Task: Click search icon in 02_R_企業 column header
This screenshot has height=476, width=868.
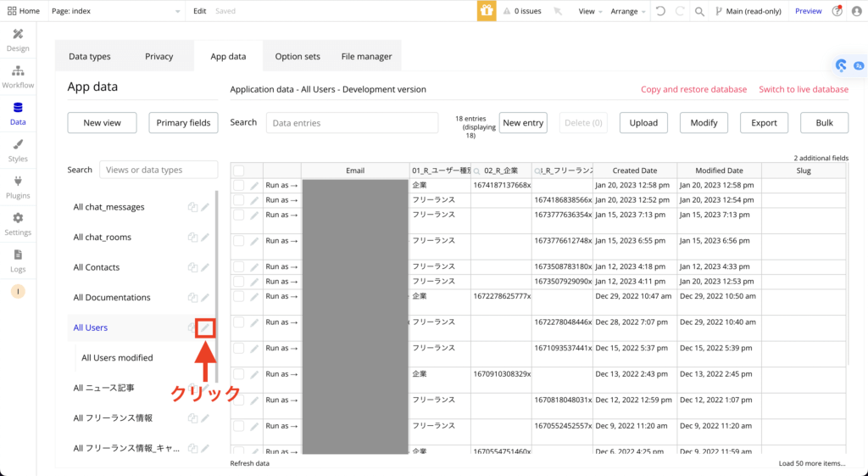Action: (476, 171)
